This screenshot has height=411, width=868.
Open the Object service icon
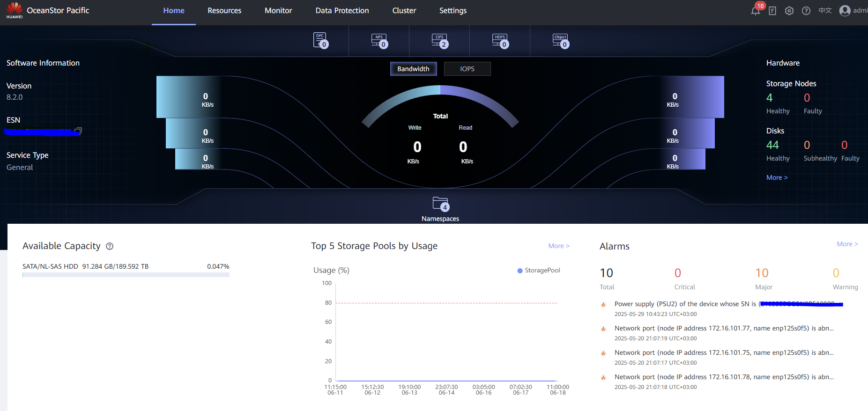(561, 41)
